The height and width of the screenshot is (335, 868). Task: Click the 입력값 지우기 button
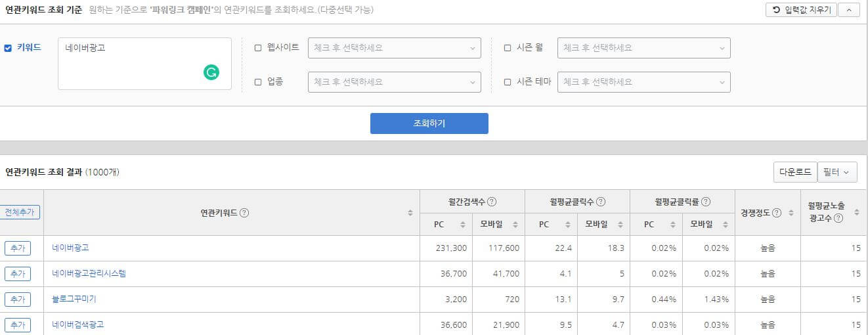pyautogui.click(x=802, y=10)
